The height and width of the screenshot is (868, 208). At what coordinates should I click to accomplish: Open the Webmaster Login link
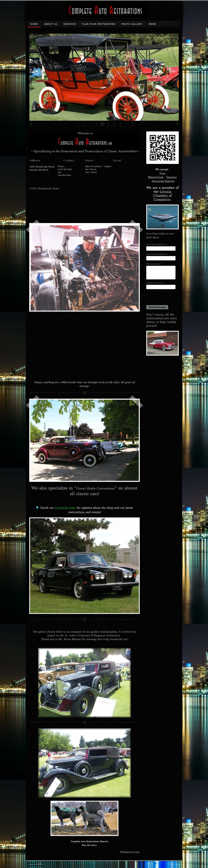pyautogui.click(x=130, y=852)
